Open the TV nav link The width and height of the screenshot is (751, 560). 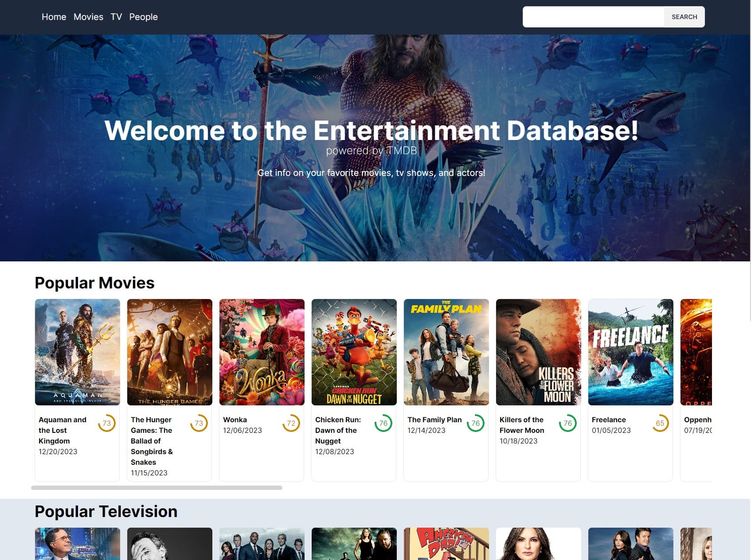[x=116, y=17]
